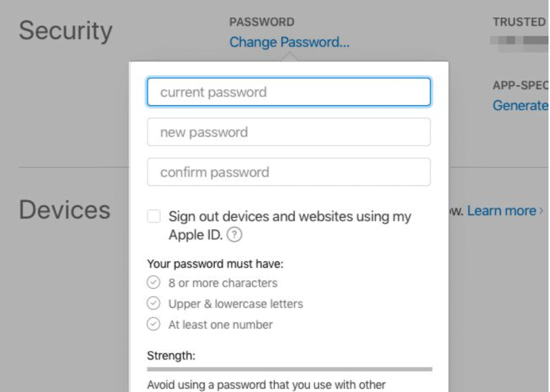Click the Security section heading
The height and width of the screenshot is (392, 550).
click(66, 31)
